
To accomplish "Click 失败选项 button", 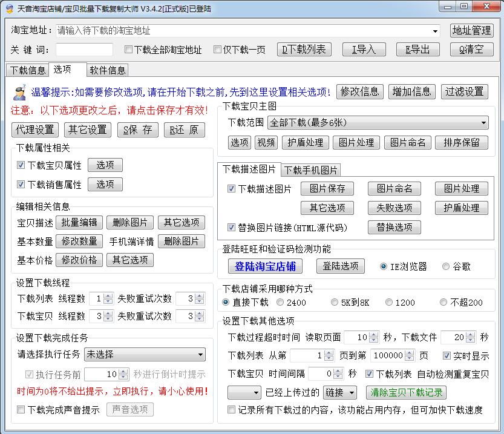I will click(x=394, y=208).
